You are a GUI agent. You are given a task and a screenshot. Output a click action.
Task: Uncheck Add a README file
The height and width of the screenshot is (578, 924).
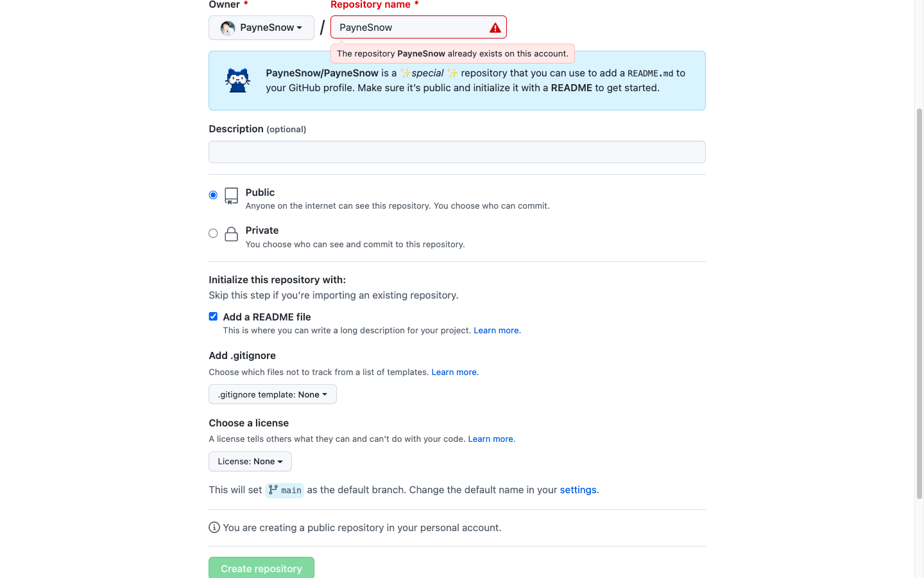[x=213, y=316]
